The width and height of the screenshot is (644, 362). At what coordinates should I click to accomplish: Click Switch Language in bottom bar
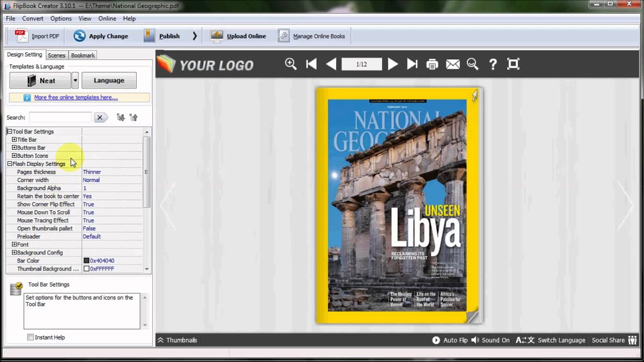[x=551, y=340]
